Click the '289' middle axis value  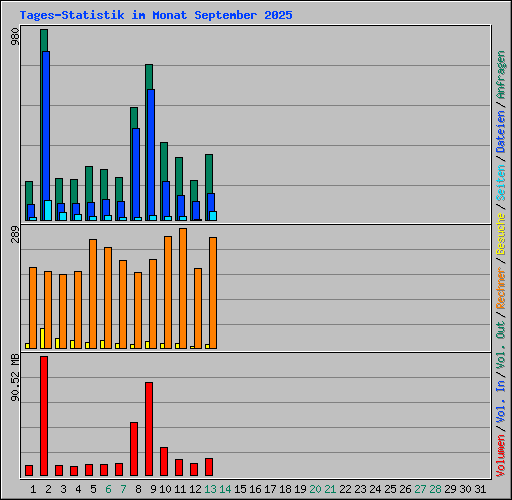[x=15, y=235]
